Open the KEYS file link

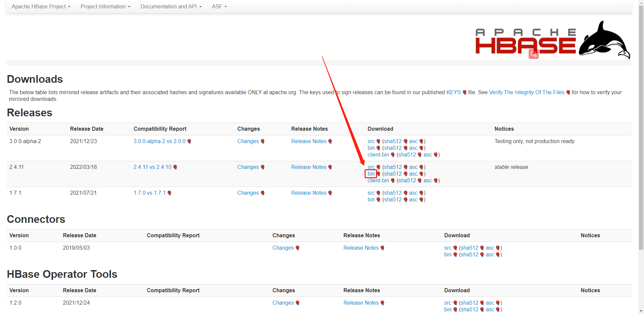[453, 92]
